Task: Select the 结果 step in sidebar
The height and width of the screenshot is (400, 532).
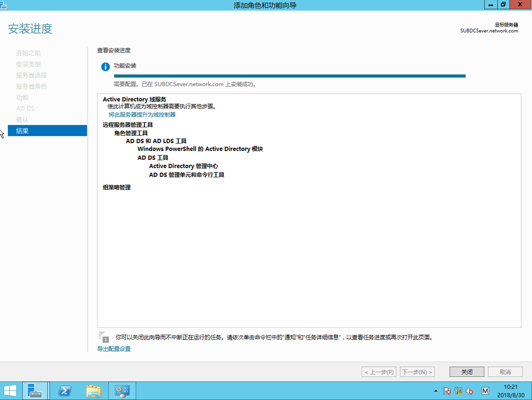Action: (47, 131)
